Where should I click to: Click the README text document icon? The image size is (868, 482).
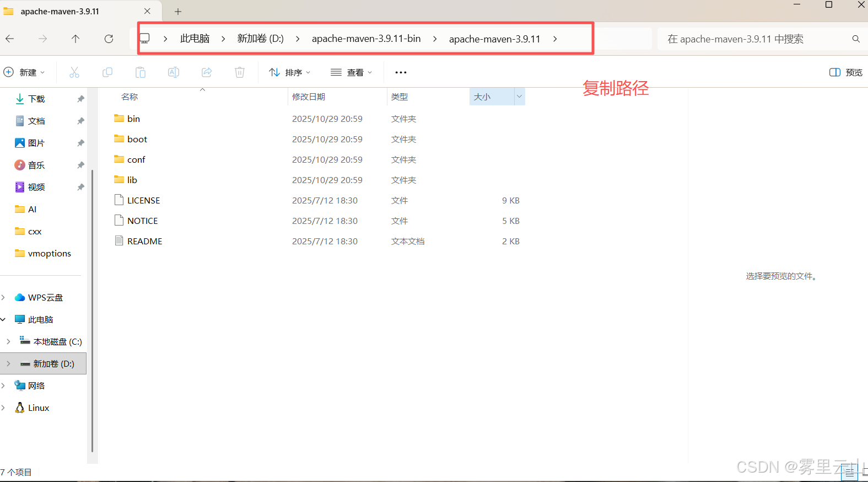[119, 240]
